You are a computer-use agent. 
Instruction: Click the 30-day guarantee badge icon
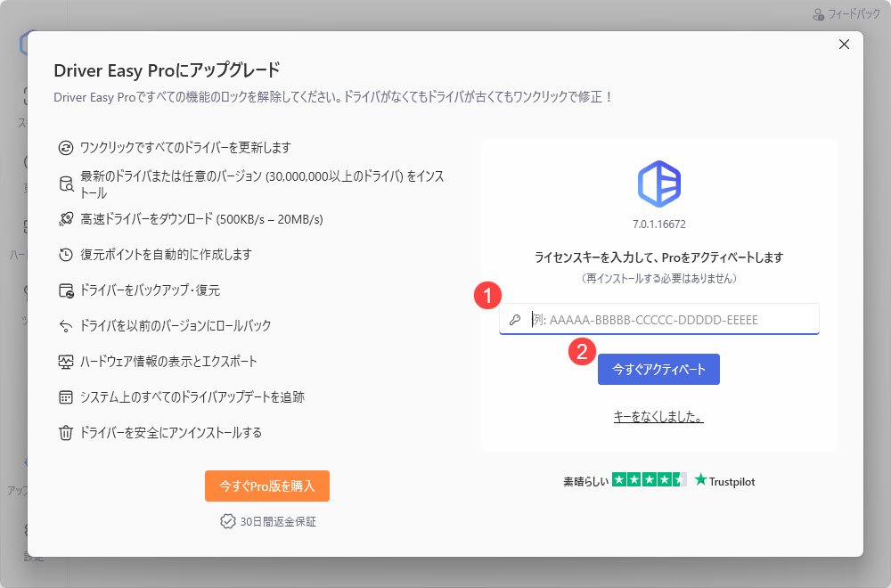pos(228,521)
